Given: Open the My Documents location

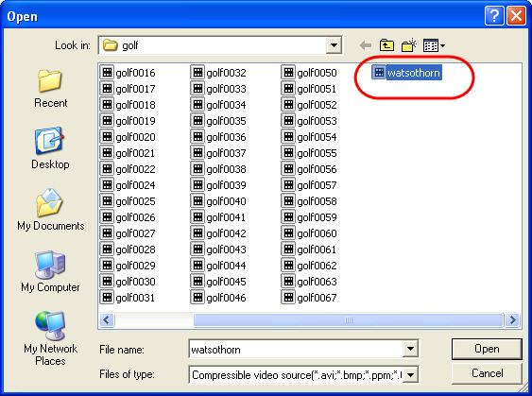Looking at the screenshot, I should click(50, 210).
